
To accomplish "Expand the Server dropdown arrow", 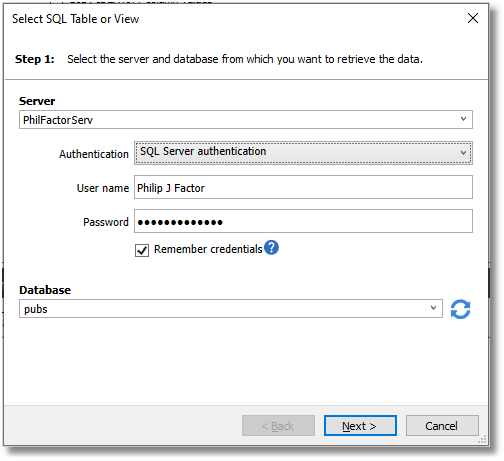I will coord(463,119).
